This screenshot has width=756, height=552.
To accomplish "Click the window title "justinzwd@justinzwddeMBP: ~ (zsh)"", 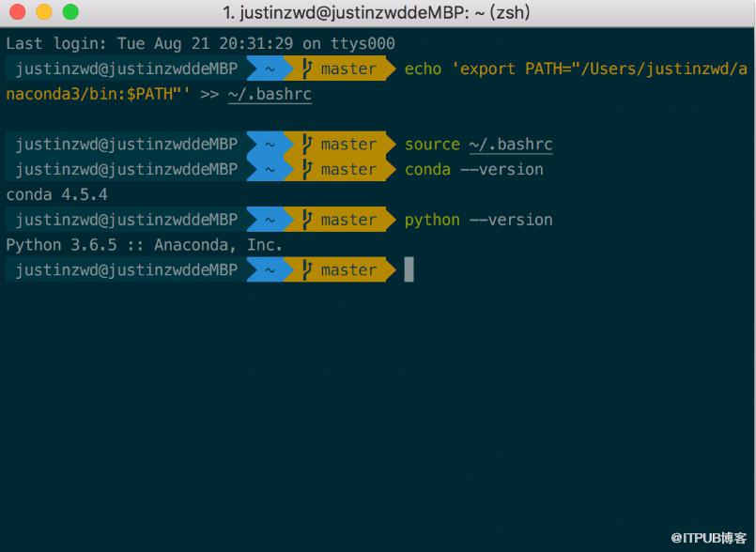I will pyautogui.click(x=376, y=12).
